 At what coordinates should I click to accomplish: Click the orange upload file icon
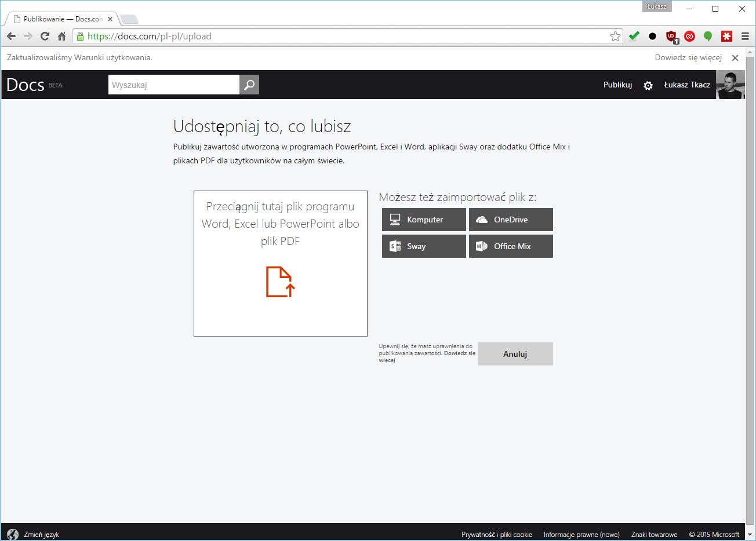point(281,282)
